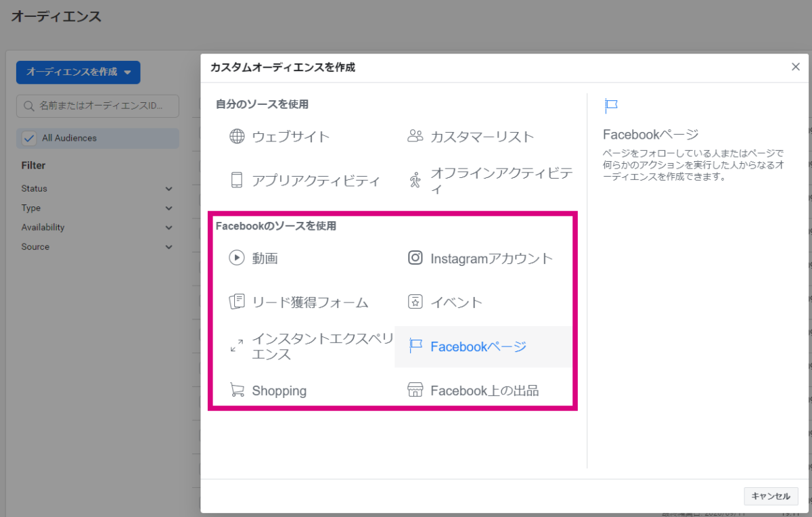Select Instagramアカウント as source
The height and width of the screenshot is (517, 812).
[x=492, y=258]
